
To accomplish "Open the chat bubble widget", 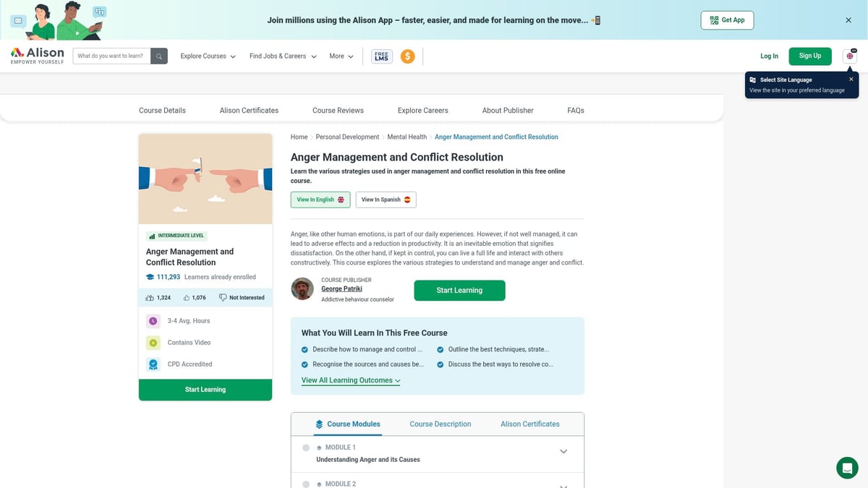I will 847,467.
